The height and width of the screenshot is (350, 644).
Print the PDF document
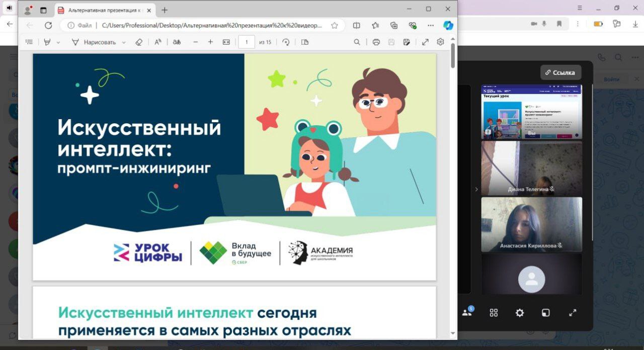pos(376,42)
